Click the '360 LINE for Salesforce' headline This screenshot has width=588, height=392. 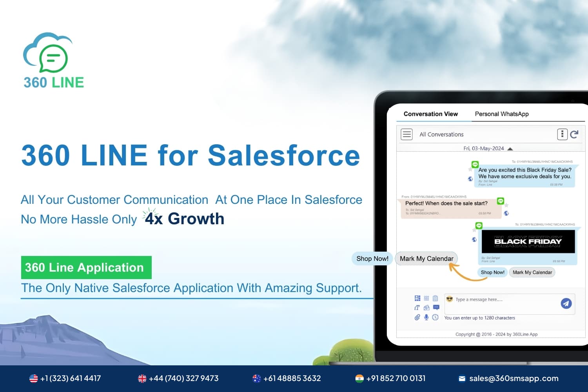[191, 155]
